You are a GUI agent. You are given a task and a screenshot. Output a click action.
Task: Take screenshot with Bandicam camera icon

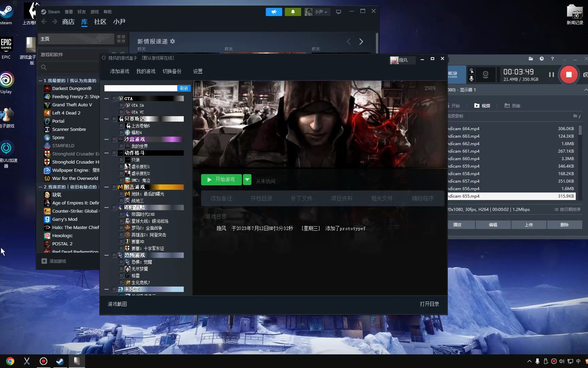[x=585, y=75]
